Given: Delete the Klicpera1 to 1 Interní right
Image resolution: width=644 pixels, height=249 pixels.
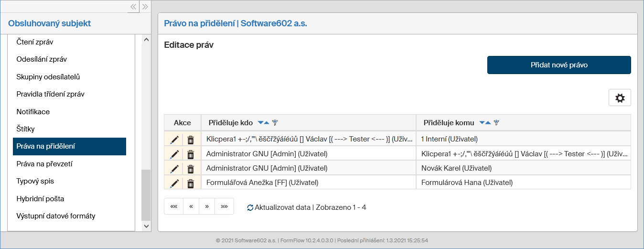Looking at the screenshot, I should tap(191, 140).
